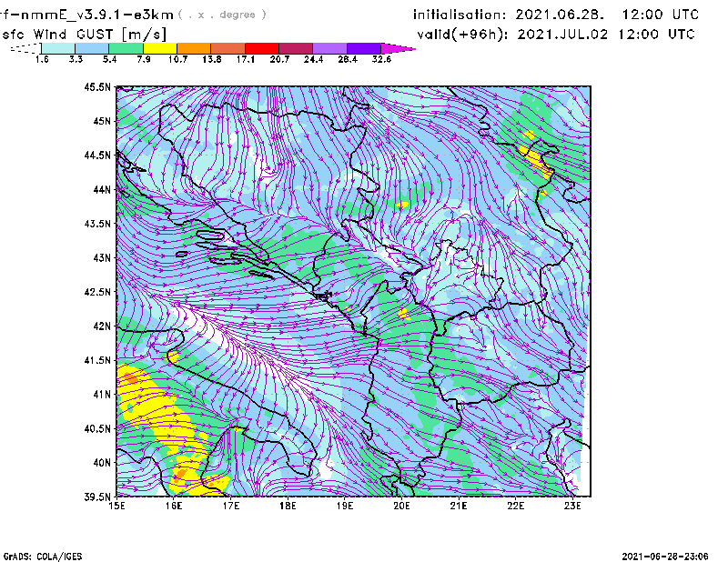Click the valid(+96h) forecast time text
The height and width of the screenshot is (562, 728).
[x=555, y=35]
